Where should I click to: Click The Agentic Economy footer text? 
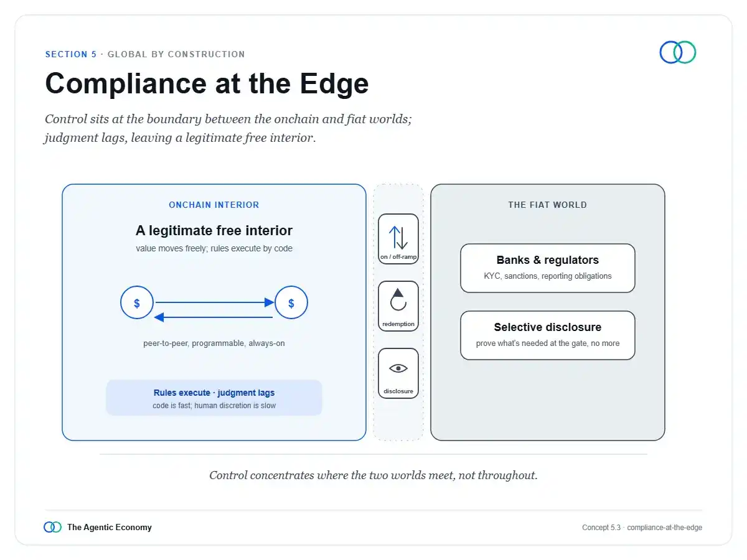[x=110, y=527]
